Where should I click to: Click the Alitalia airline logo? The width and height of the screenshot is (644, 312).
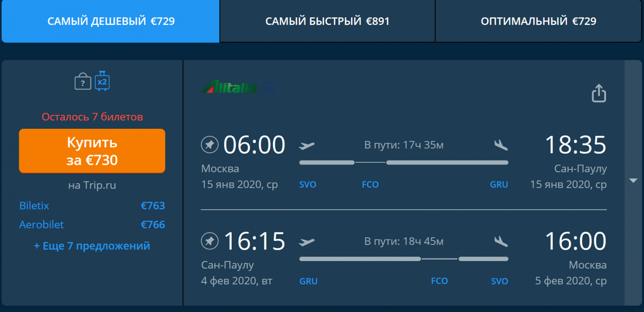pos(229,87)
